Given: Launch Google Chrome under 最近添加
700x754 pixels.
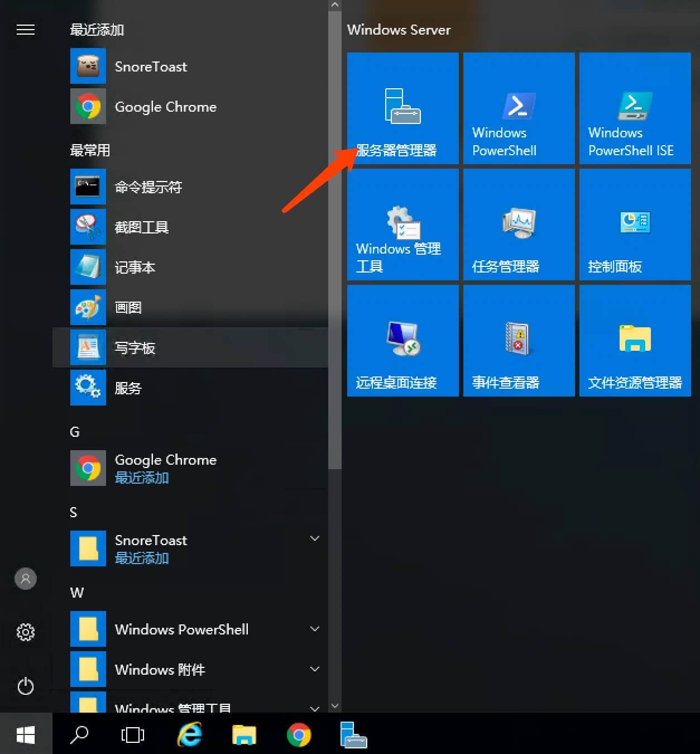Looking at the screenshot, I should point(190,107).
